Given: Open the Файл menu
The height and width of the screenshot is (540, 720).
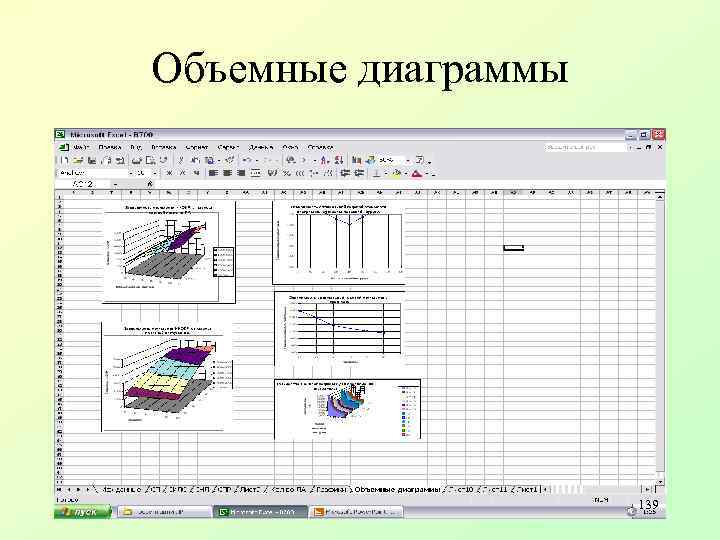Looking at the screenshot, I should pyautogui.click(x=81, y=147).
